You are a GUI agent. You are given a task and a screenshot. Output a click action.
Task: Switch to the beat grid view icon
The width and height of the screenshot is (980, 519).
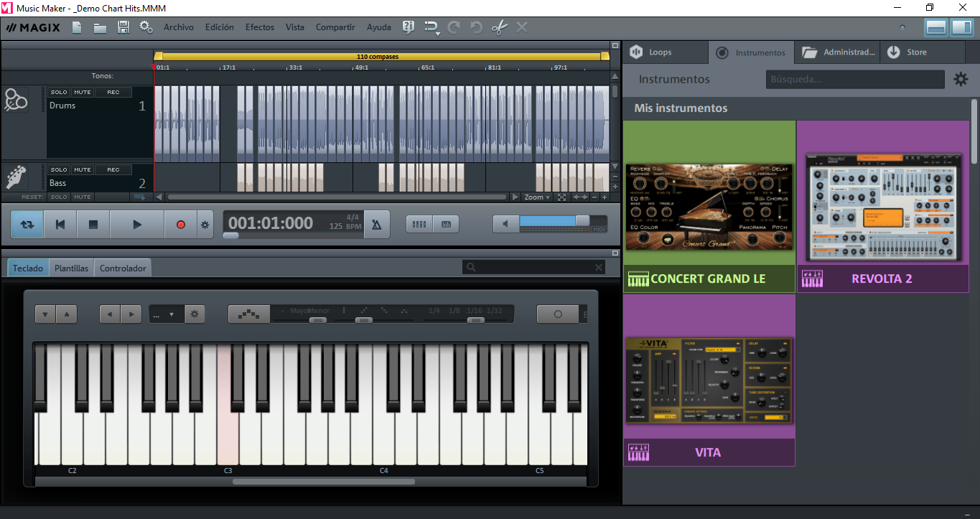(419, 224)
